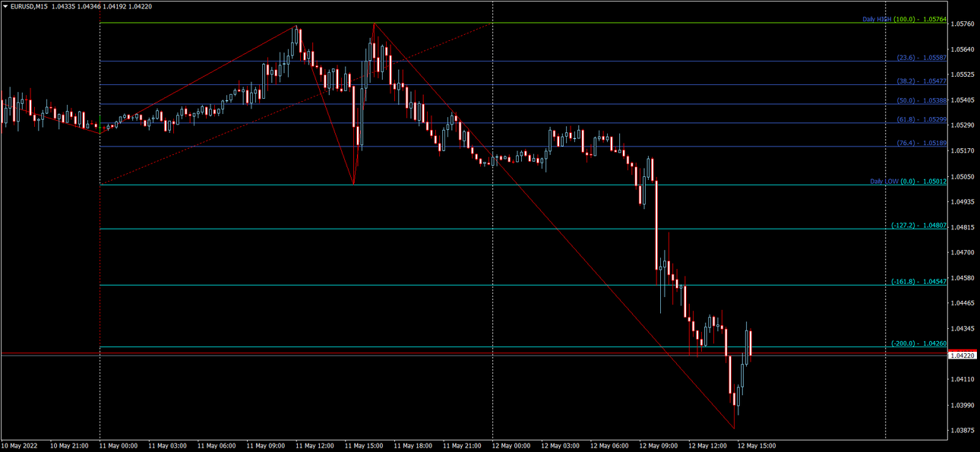Select the (61.8) - 1.05299 Fibonacci label
This screenshot has width=980, height=452.
coord(922,119)
